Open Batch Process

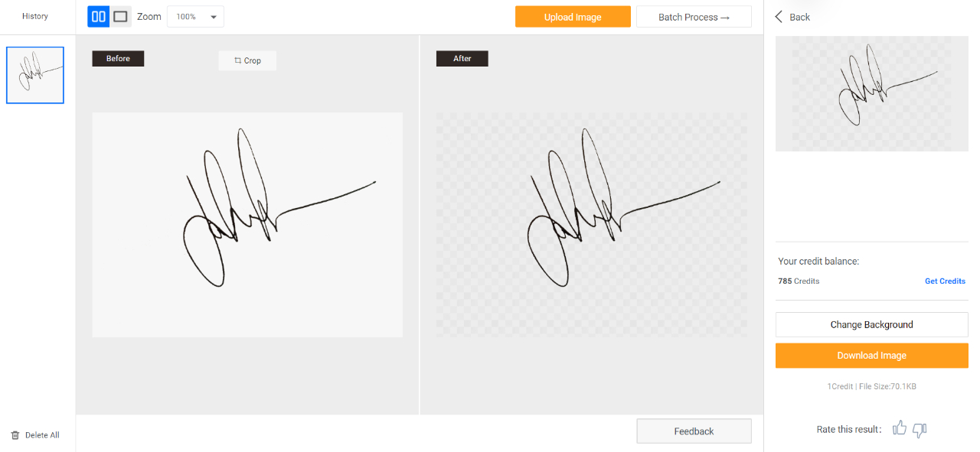694,17
